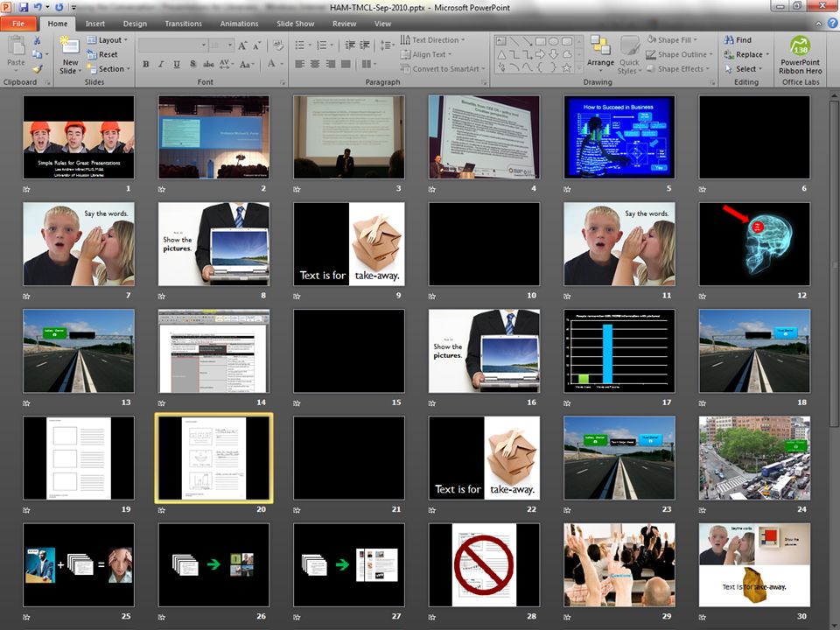The width and height of the screenshot is (840, 630).
Task: Open Character Spacing (AV) options
Action: click(x=226, y=64)
